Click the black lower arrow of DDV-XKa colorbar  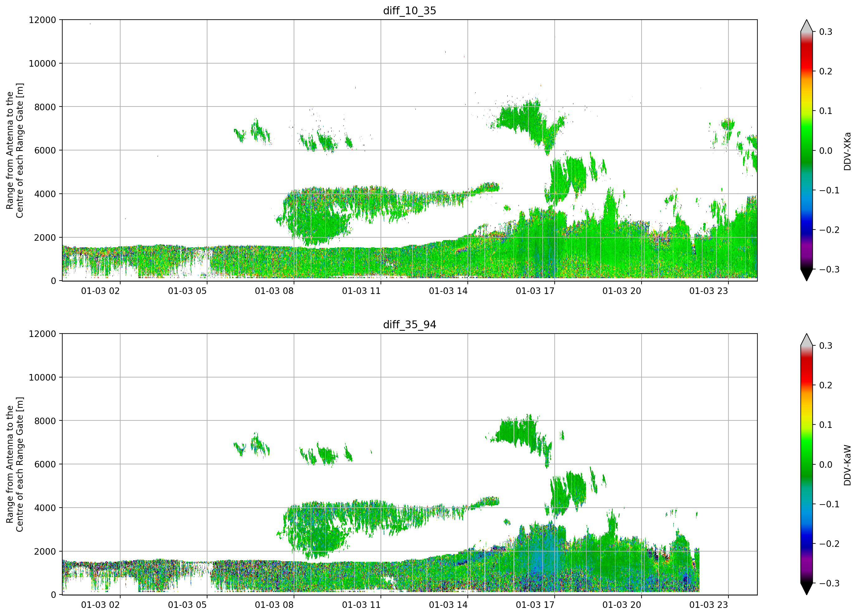[807, 274]
